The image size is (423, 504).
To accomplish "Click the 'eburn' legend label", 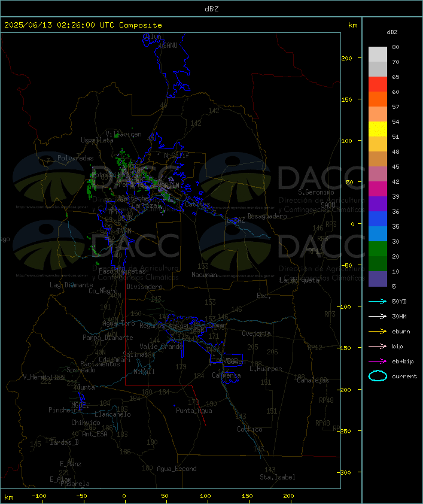I will click(x=401, y=332).
